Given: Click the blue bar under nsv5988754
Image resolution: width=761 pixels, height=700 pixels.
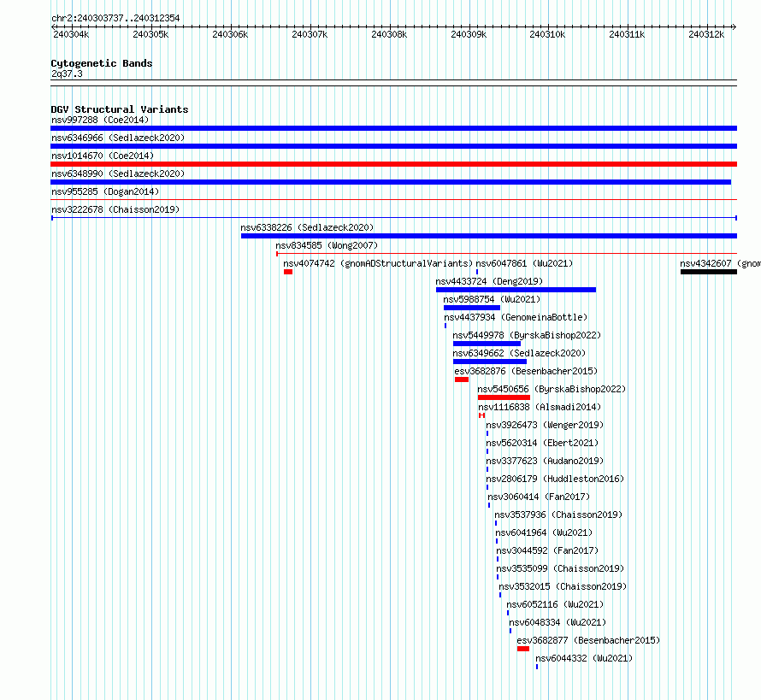Looking at the screenshot, I should coord(472,308).
